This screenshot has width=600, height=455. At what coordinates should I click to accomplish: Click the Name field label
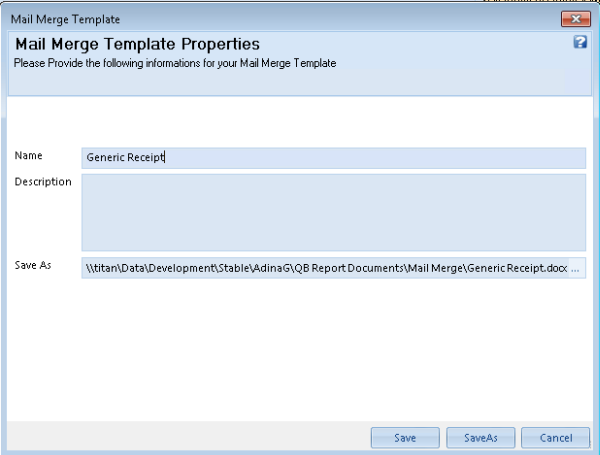(x=28, y=156)
